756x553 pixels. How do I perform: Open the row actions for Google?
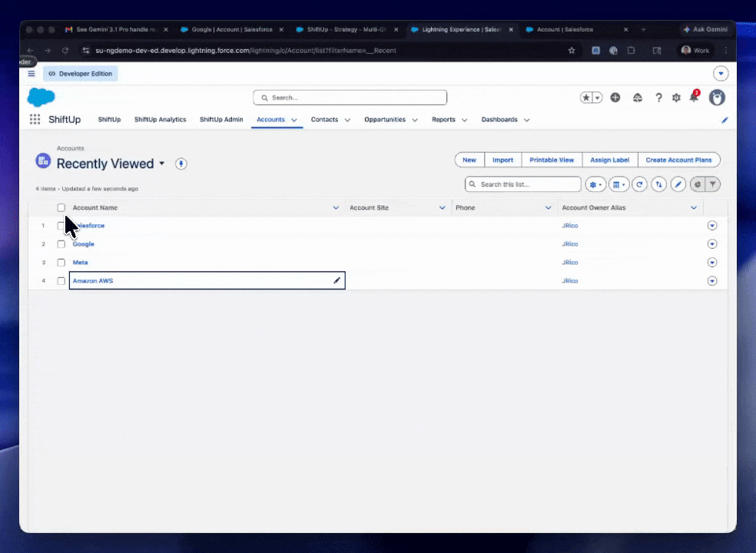point(712,244)
